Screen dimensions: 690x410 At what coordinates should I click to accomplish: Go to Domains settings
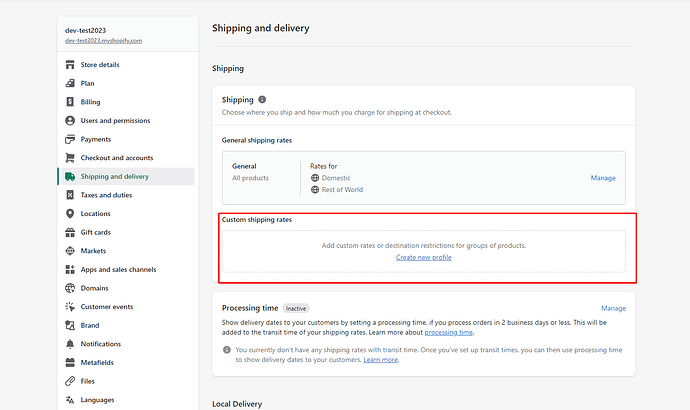(96, 288)
